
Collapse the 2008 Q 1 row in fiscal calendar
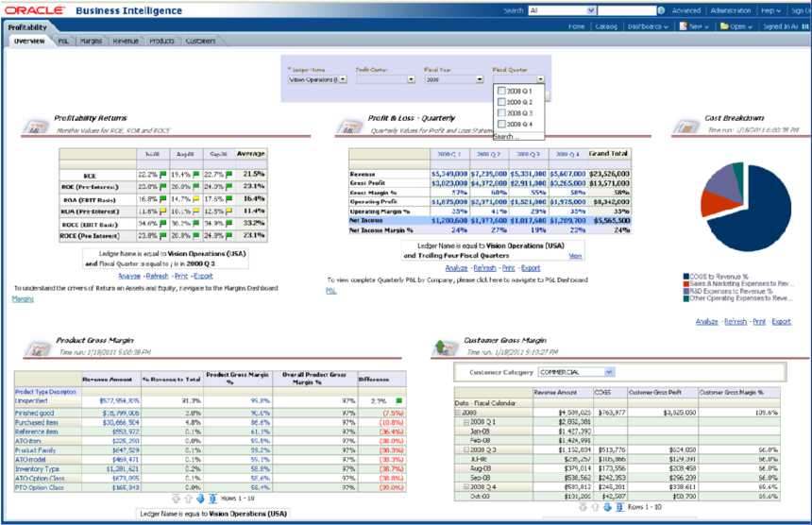(x=465, y=422)
